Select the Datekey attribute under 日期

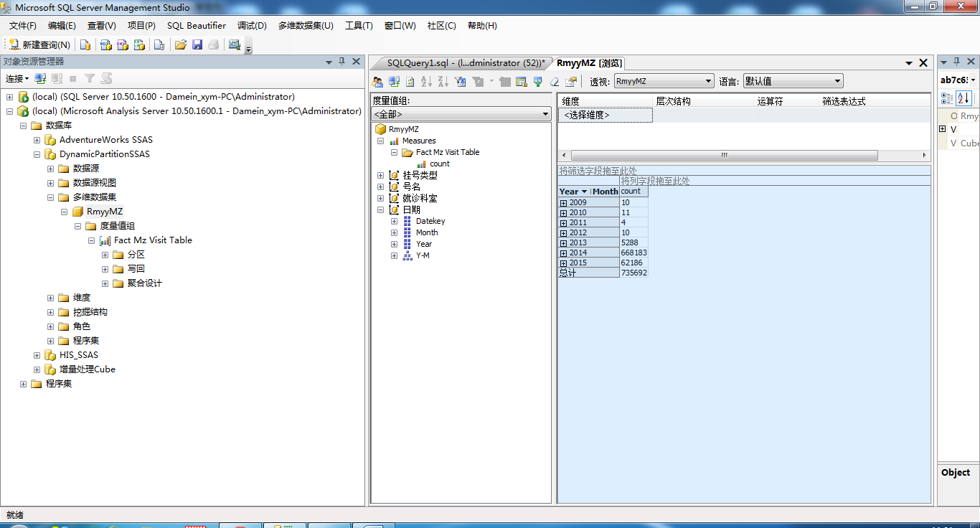point(430,221)
